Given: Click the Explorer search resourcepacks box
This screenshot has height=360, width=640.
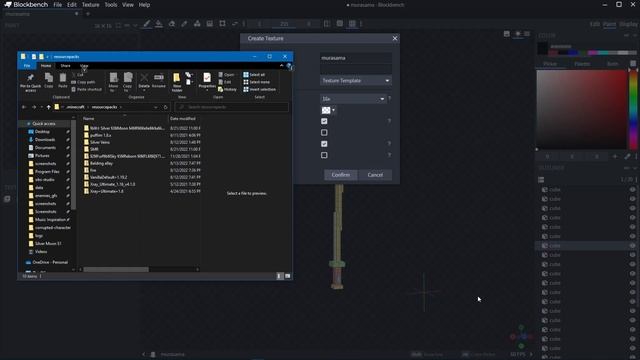Looking at the screenshot, I should click(231, 107).
